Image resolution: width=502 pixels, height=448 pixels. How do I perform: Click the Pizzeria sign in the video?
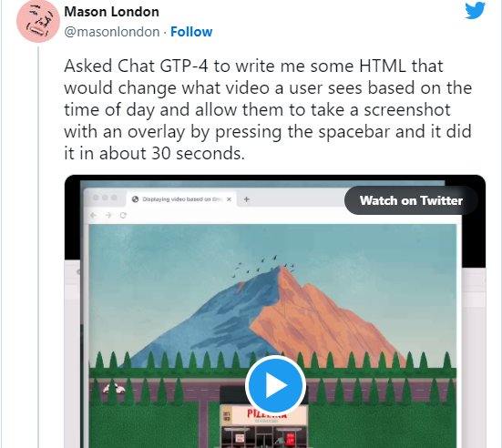(266, 414)
